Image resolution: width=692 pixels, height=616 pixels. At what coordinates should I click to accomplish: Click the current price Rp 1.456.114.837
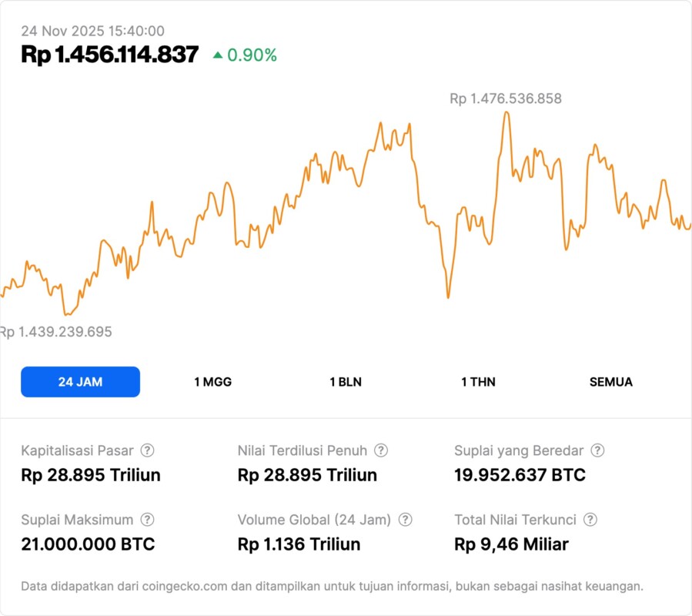pos(109,55)
